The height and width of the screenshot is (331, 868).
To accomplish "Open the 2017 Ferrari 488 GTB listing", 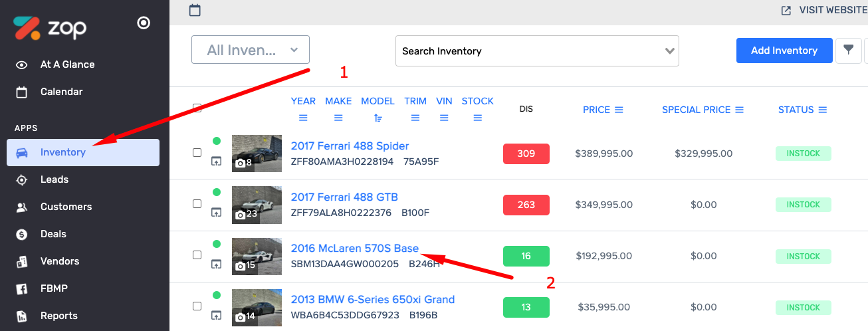I will pyautogui.click(x=344, y=197).
